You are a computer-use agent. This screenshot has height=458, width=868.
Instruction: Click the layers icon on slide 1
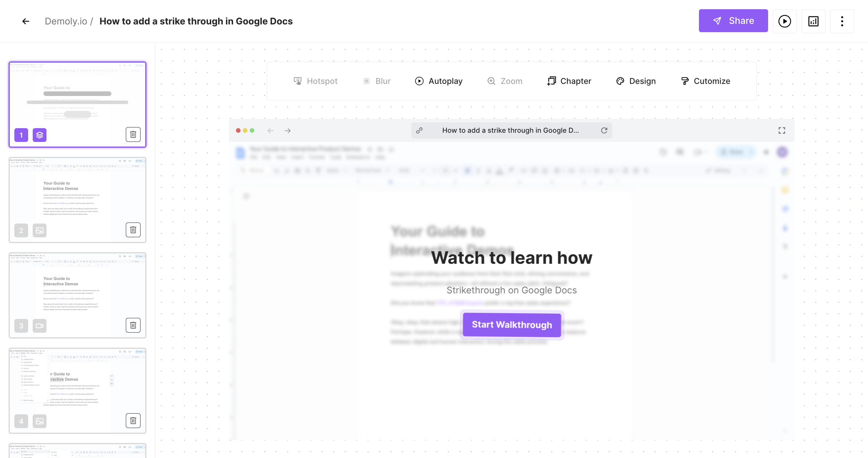click(x=39, y=135)
